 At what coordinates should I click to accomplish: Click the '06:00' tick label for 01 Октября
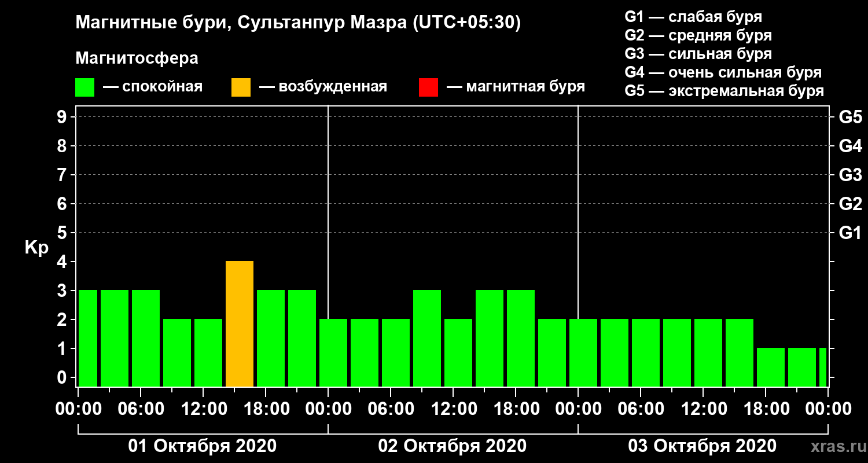(x=141, y=409)
